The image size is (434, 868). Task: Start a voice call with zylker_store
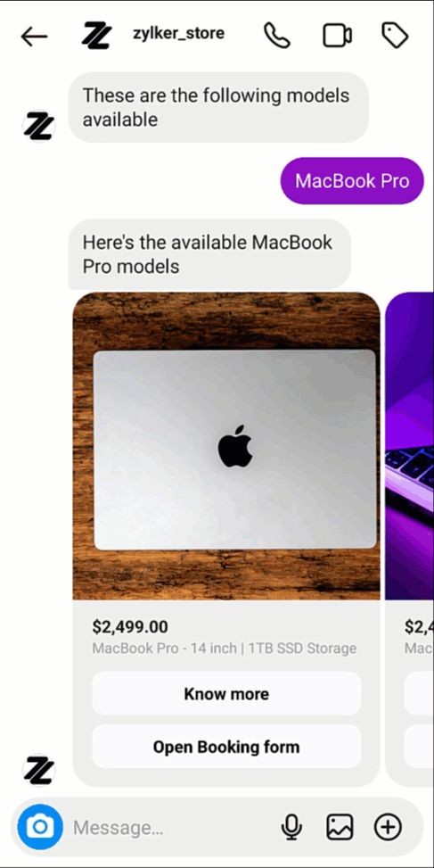point(276,36)
